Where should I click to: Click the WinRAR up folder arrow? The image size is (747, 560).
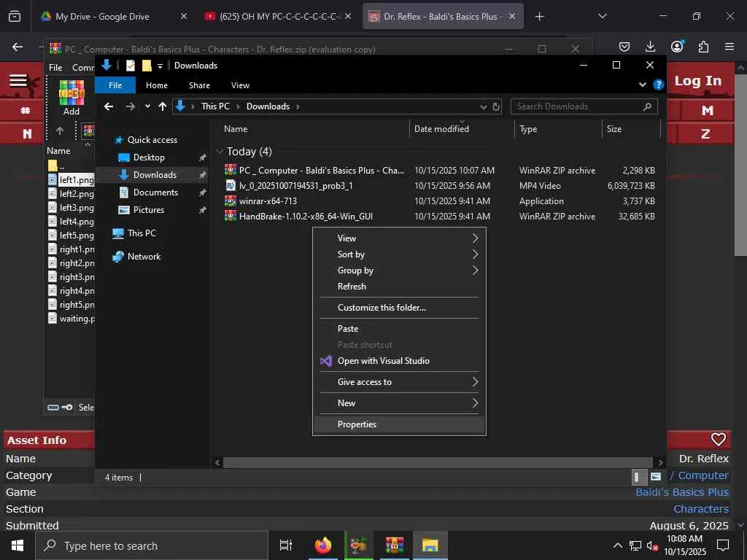coord(60,131)
